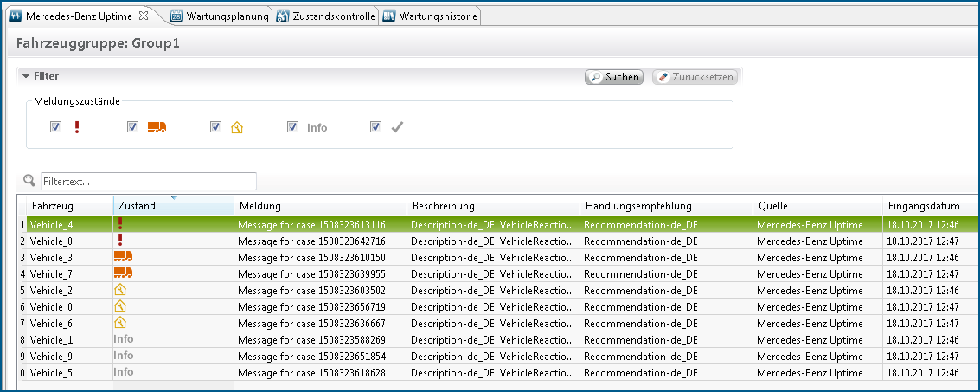Click yellow house icon in Vehicle_2 row
This screenshot has width=980, height=392.
coord(120,290)
